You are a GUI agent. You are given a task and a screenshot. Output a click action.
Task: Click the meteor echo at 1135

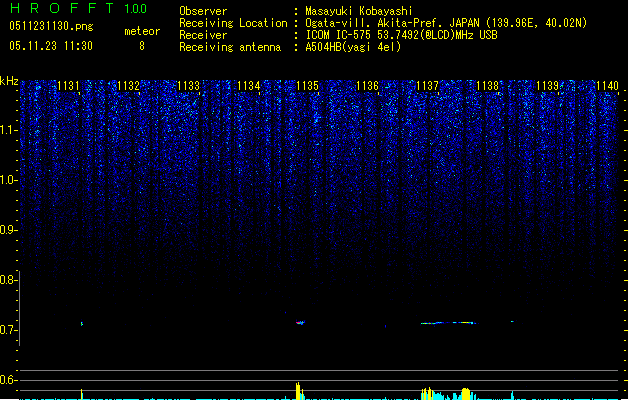click(x=300, y=322)
